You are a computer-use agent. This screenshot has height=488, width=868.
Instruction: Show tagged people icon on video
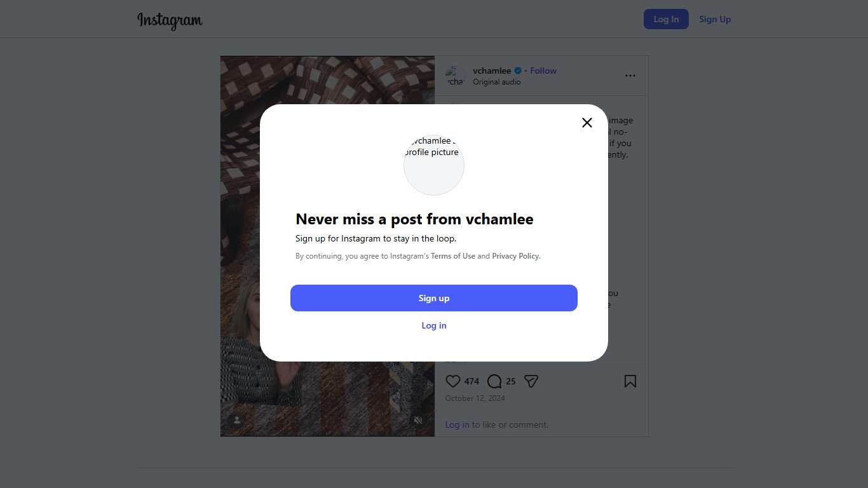(x=237, y=420)
